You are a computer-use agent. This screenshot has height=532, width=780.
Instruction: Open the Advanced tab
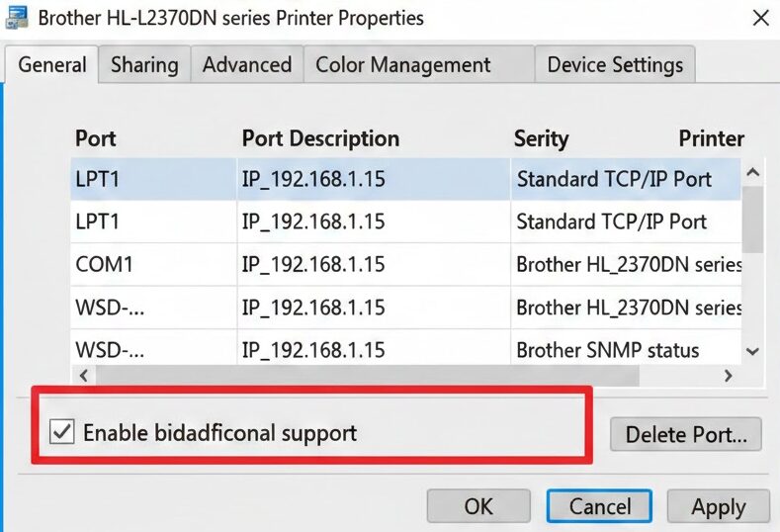(247, 65)
